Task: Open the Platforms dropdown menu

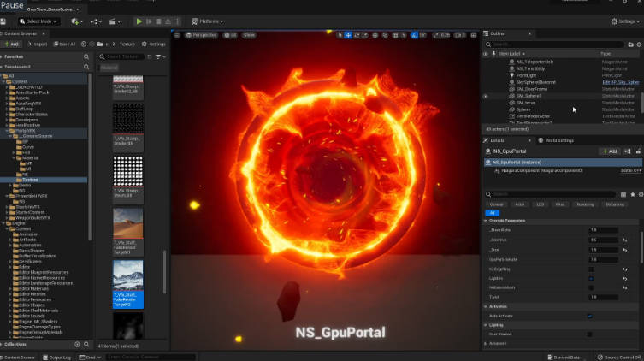Action: click(209, 21)
